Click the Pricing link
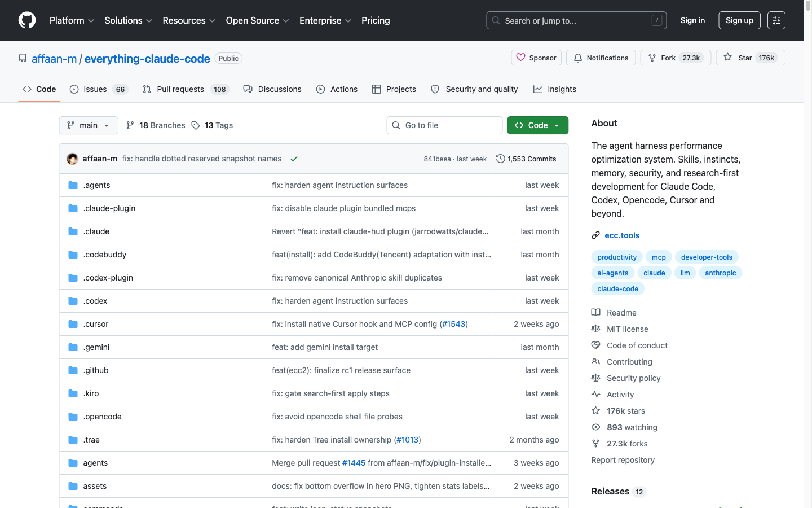812x508 pixels. click(376, 20)
